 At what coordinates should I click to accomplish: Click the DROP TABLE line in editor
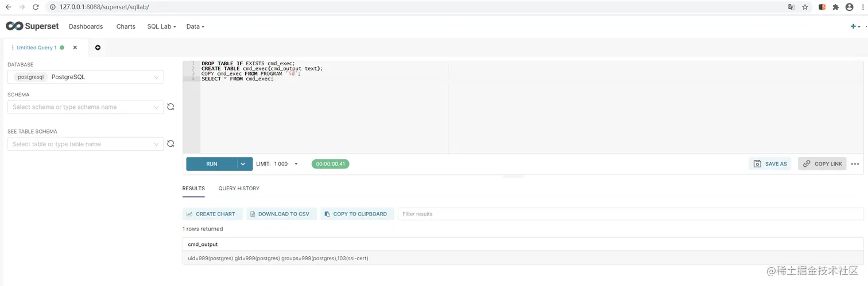247,64
